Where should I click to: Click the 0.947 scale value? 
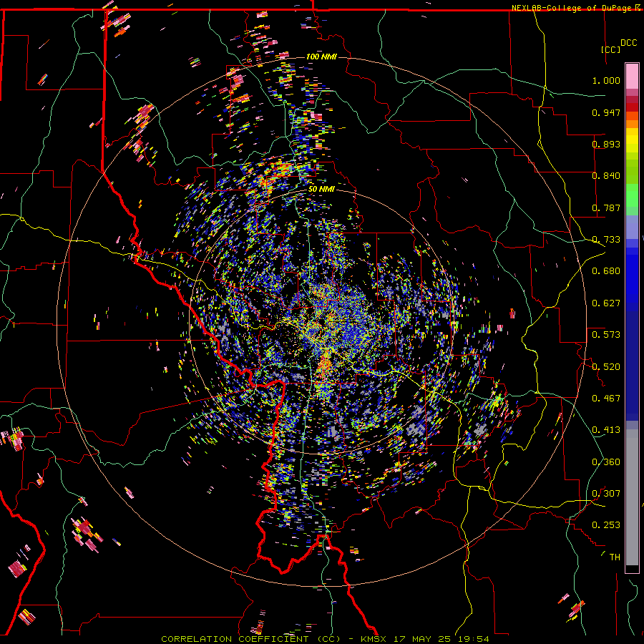pos(606,112)
